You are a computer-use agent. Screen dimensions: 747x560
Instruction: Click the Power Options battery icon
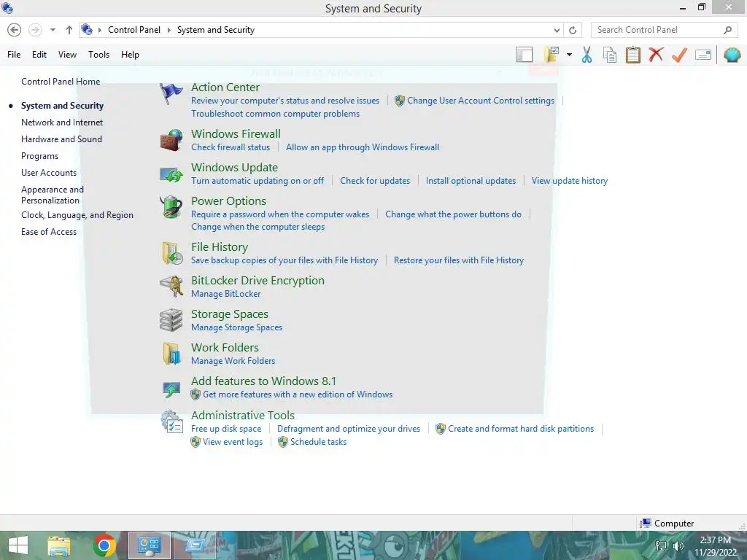[x=171, y=207]
